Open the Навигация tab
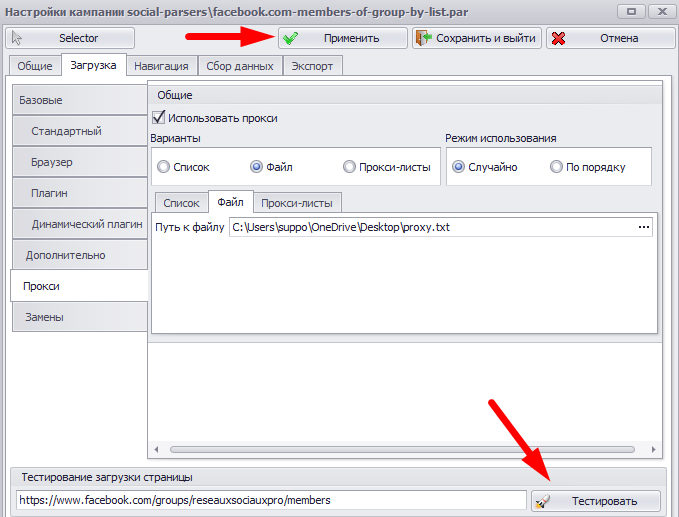The image size is (679, 517). pyautogui.click(x=161, y=66)
